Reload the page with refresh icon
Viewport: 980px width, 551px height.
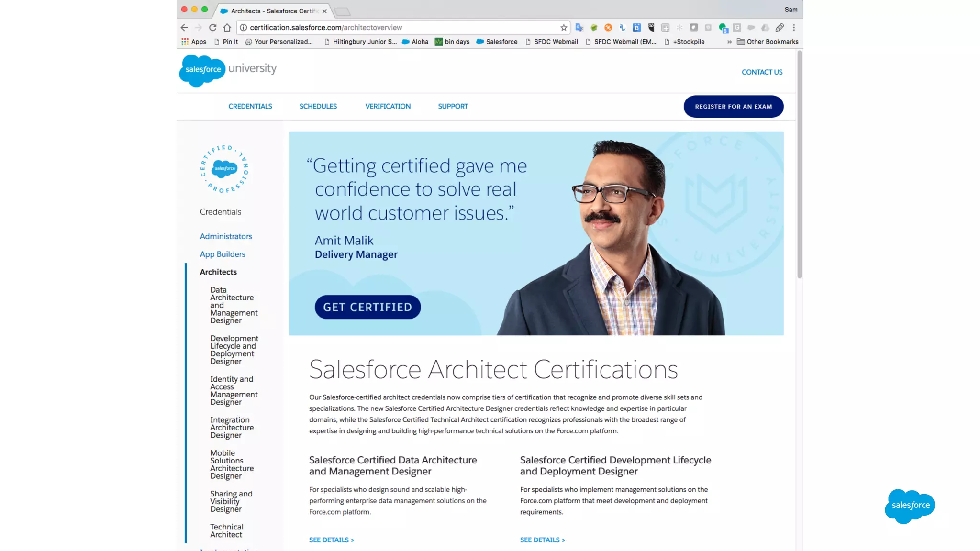click(213, 28)
